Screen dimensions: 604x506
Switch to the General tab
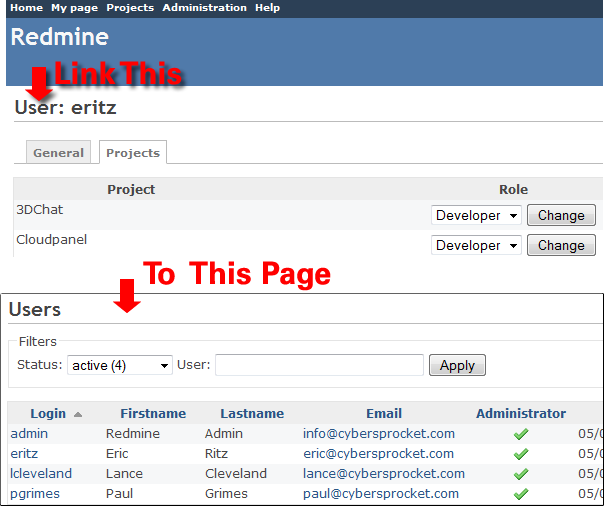click(58, 152)
